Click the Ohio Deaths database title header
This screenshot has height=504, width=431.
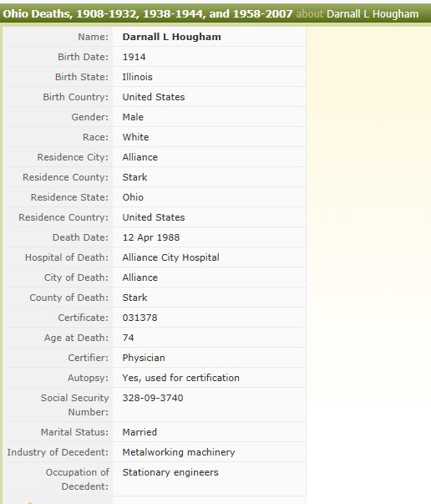tap(148, 14)
